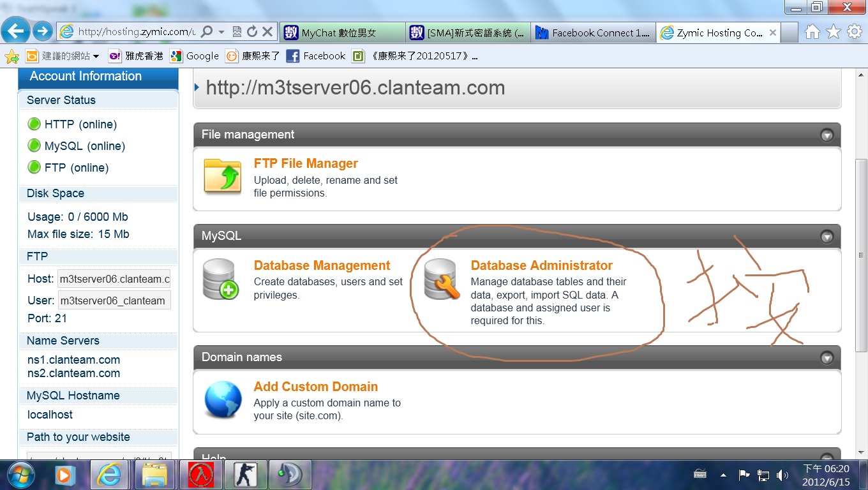Open Windows Explorer folder in the taskbar
The height and width of the screenshot is (490, 868).
coord(154,475)
